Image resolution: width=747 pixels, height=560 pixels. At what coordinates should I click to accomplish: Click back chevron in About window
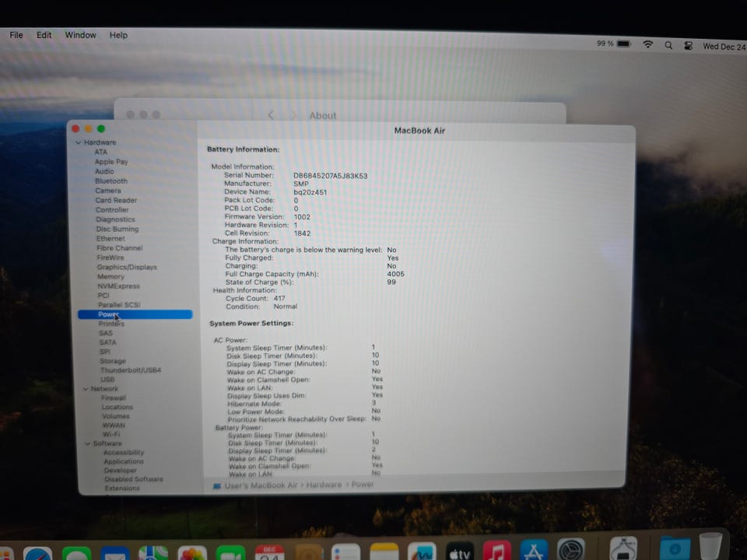point(271,115)
